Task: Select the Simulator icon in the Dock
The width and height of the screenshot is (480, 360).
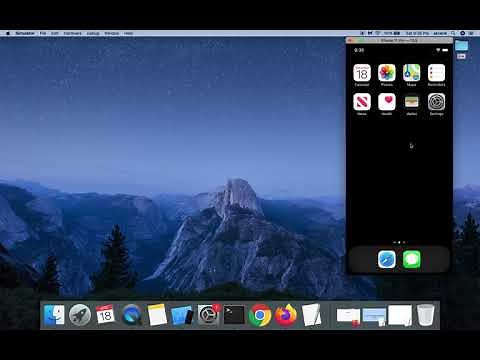Action: click(182, 315)
